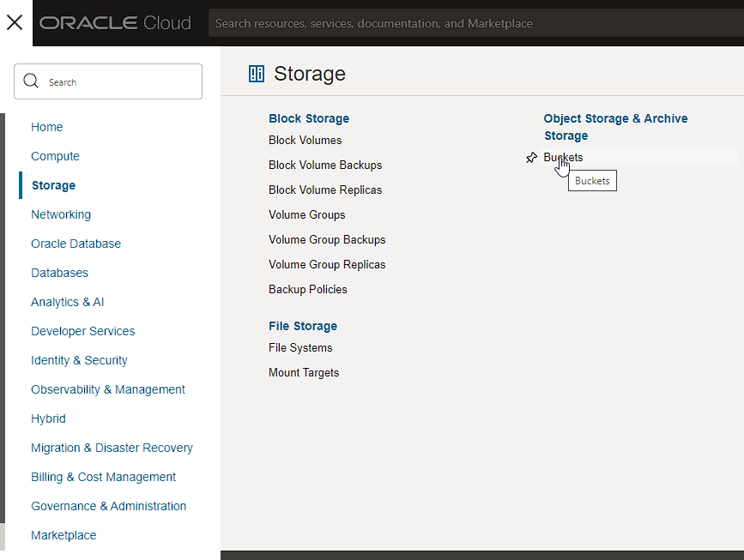Screen dimensions: 744x560
Task: Open Identity & Security
Action: [x=79, y=360]
